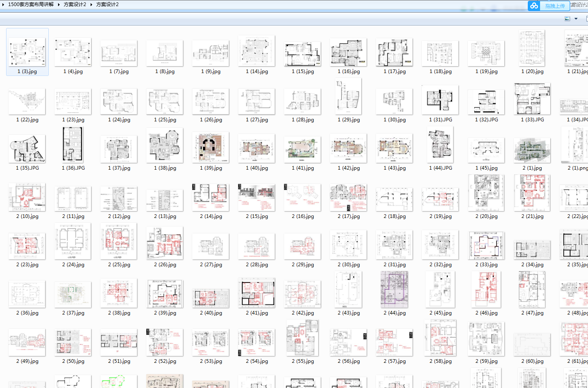Select the 1 (33).JPG thumbnail

532,99
